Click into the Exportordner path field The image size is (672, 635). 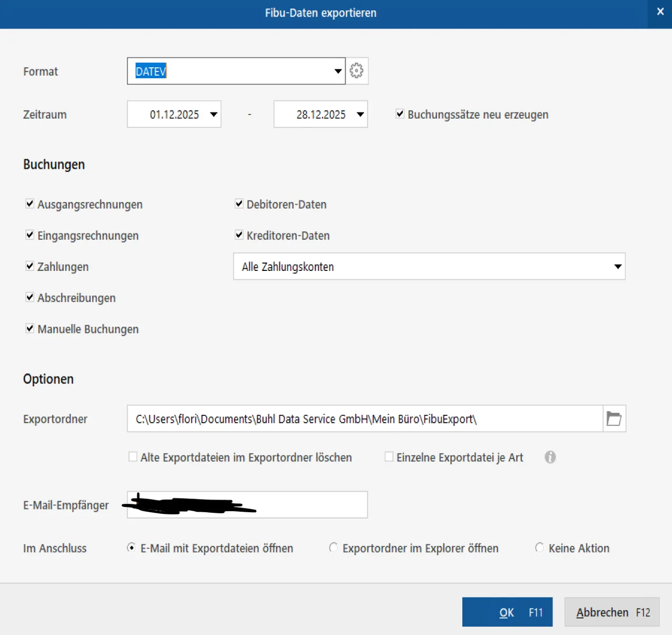[x=364, y=419]
